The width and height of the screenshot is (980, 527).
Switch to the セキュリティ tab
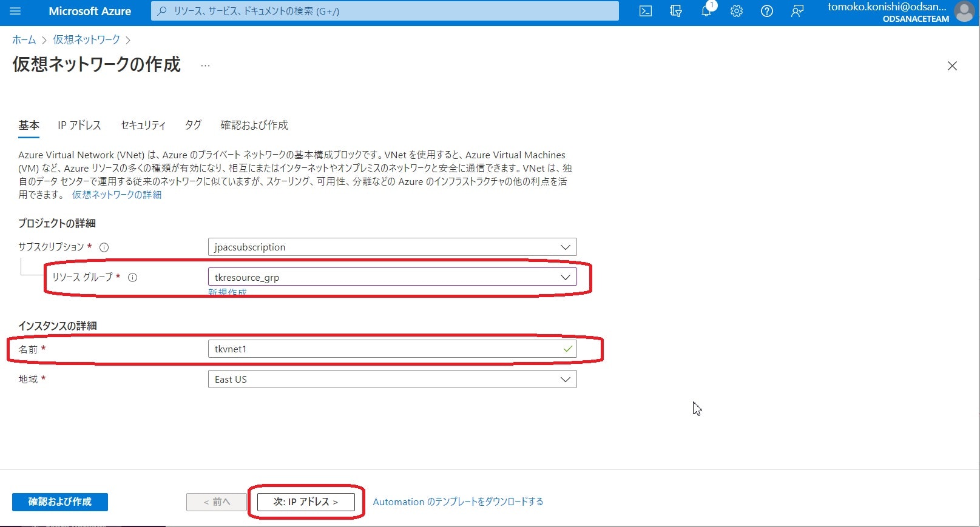[143, 125]
